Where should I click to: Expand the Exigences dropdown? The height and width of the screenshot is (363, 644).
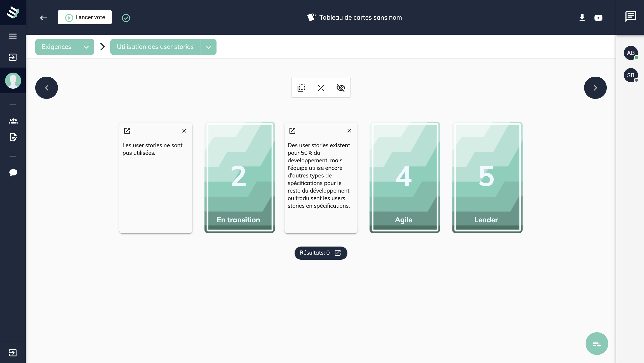[65, 47]
